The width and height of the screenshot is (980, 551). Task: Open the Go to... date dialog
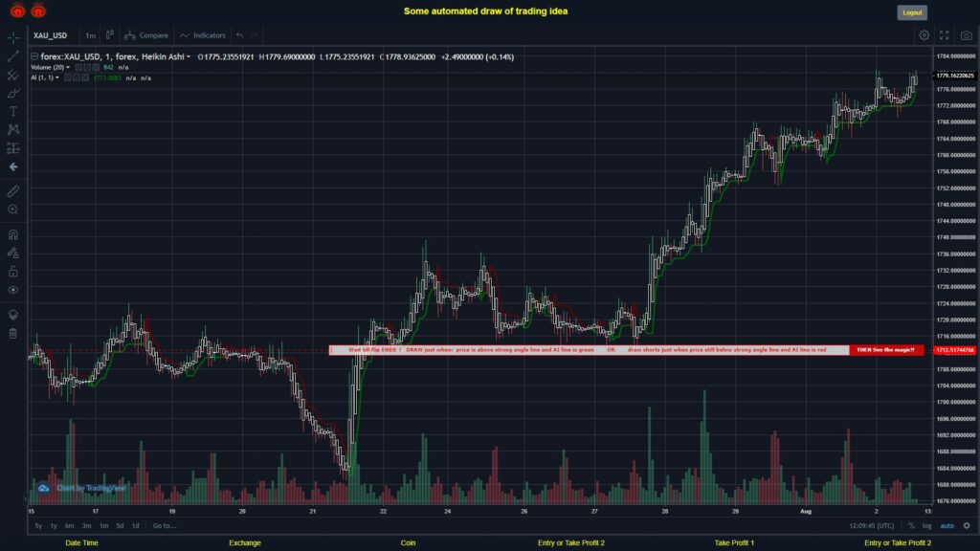[165, 525]
